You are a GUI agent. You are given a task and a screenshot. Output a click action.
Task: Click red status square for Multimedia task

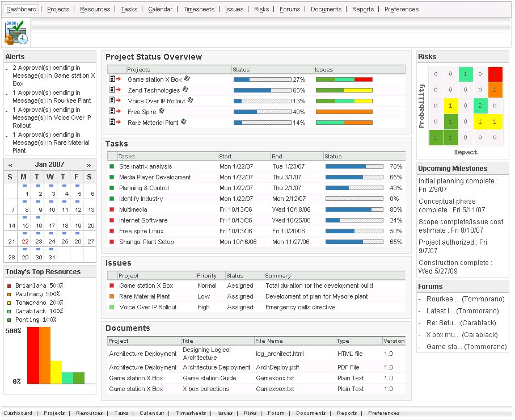pos(112,209)
